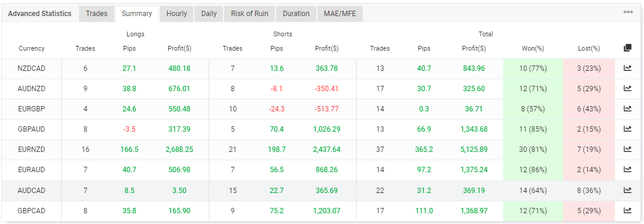Viewport: 644px width, 224px height.
Task: Open the three-dots more options menu
Action: coord(628,12)
